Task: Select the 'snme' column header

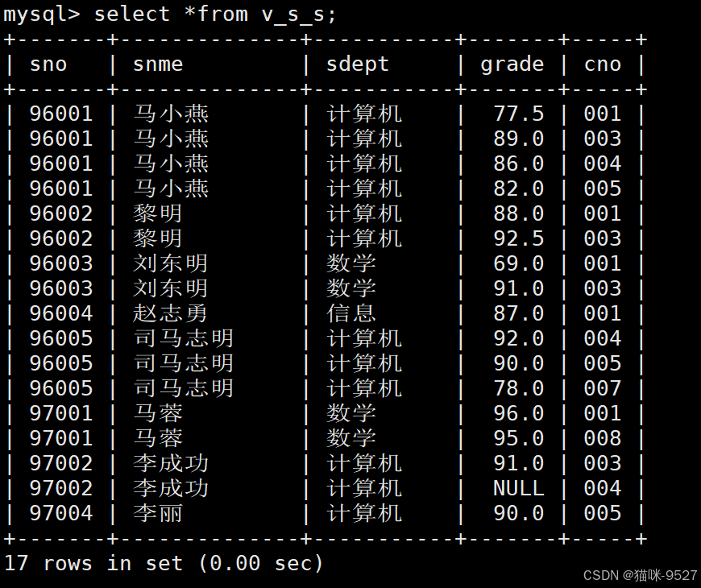Action: point(158,64)
